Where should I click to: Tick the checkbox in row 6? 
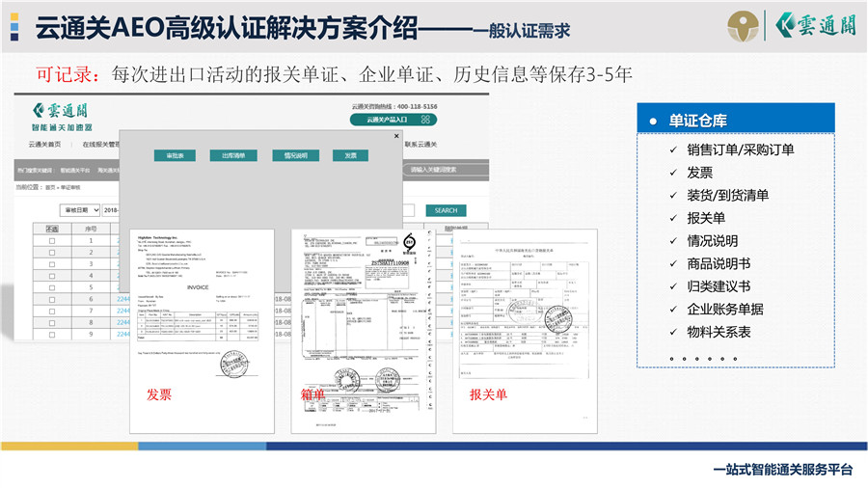(x=52, y=299)
